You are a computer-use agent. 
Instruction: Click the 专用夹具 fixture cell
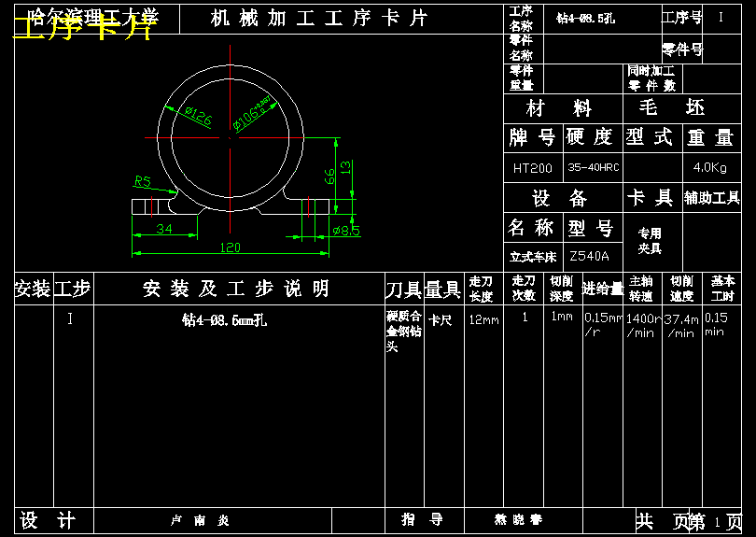click(650, 241)
